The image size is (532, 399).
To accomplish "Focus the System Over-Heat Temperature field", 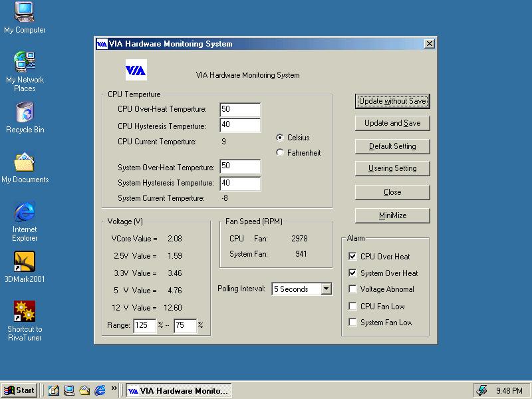I will click(x=240, y=166).
